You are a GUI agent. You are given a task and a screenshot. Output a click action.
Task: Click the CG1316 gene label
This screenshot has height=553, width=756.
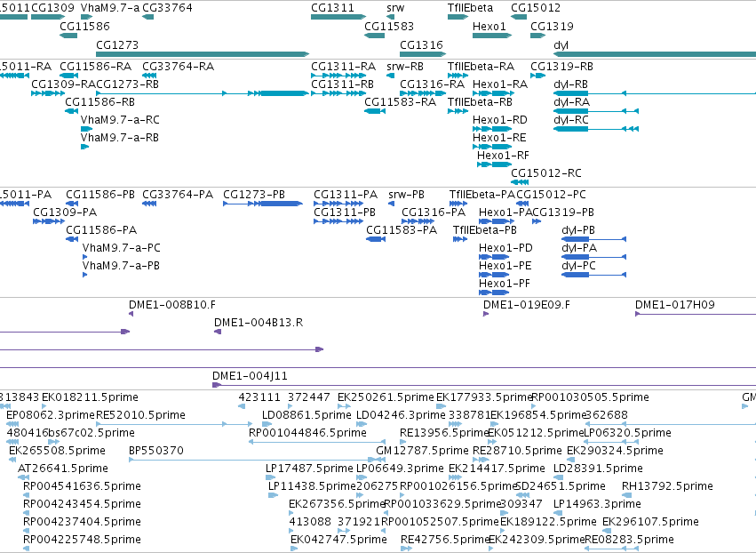pyautogui.click(x=421, y=44)
